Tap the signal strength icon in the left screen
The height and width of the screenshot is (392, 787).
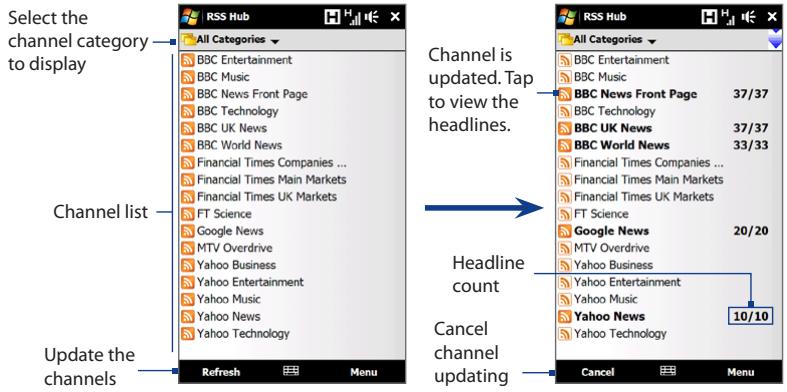pyautogui.click(x=352, y=17)
